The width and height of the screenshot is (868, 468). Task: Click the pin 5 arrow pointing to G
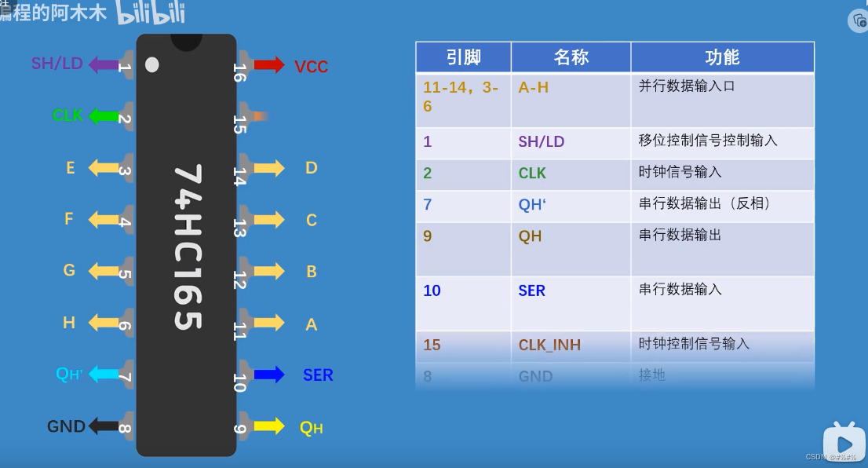104,271
